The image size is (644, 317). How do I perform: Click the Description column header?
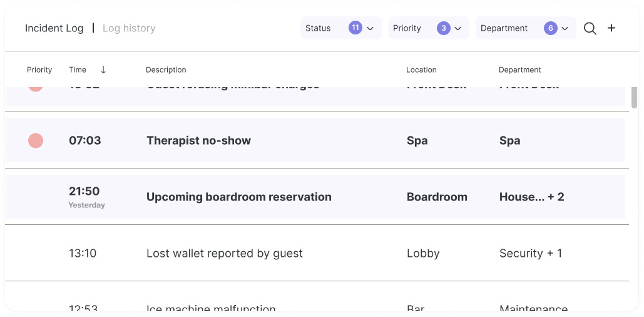(166, 70)
